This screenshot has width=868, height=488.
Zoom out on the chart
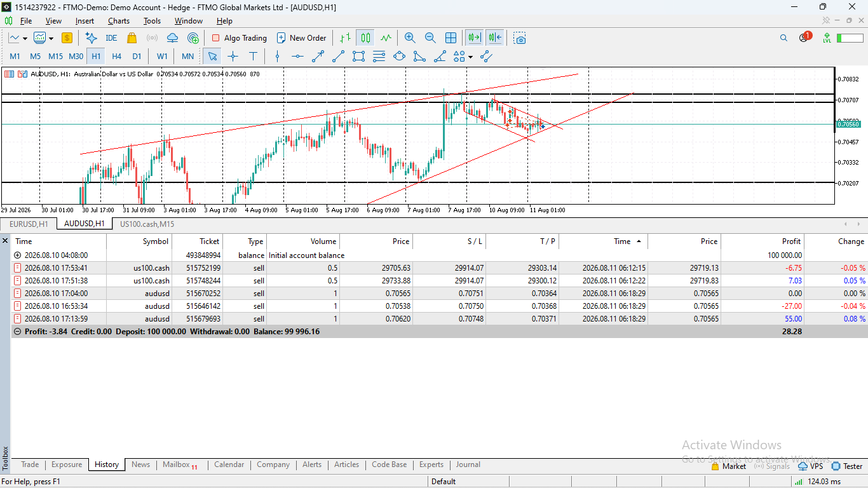[430, 38]
